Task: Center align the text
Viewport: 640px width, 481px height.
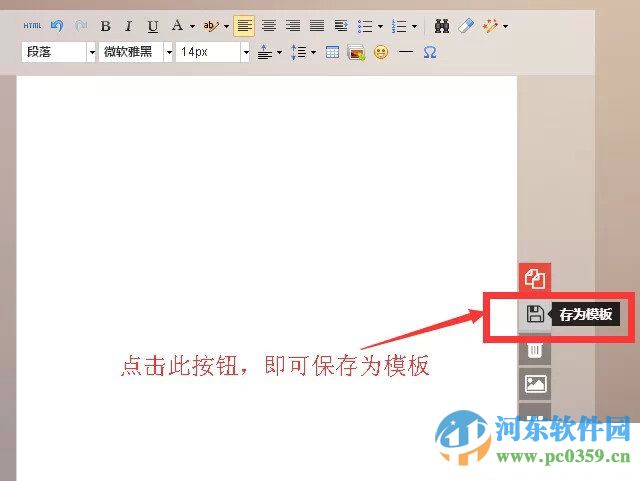Action: pos(269,26)
